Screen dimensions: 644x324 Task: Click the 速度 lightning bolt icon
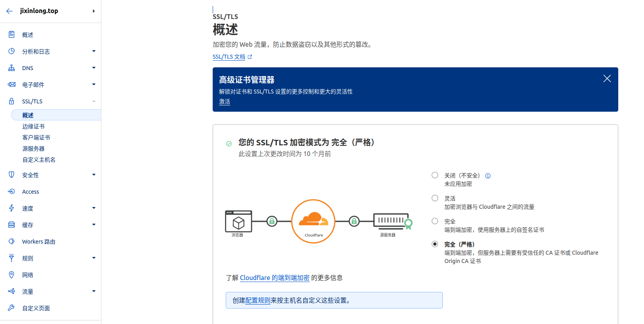[11, 208]
